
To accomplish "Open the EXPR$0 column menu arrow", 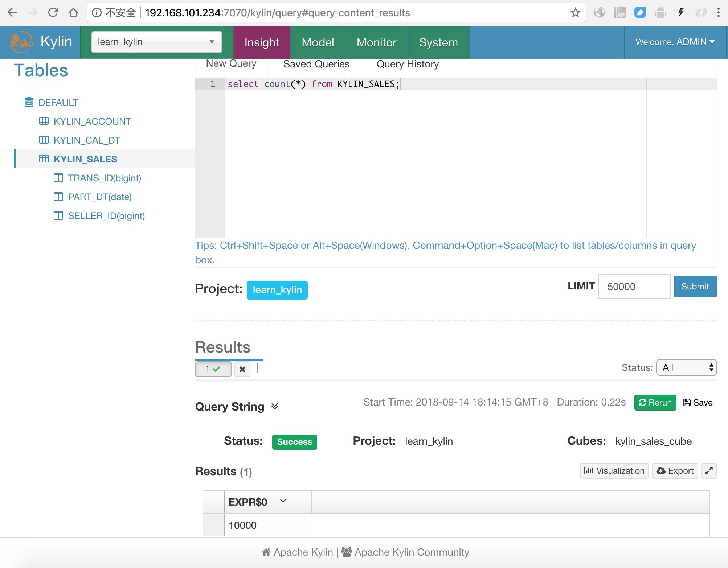I will pos(283,501).
